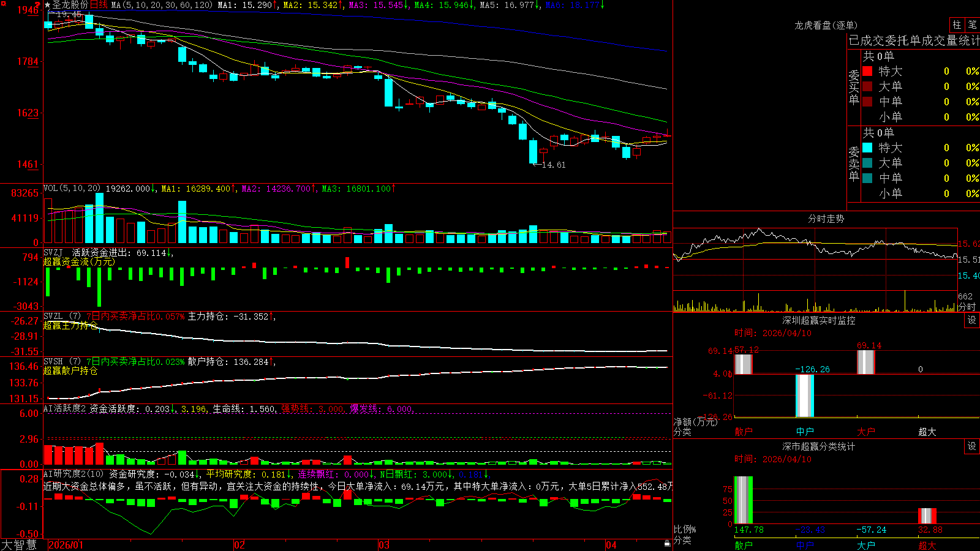The width and height of the screenshot is (980, 551).
Task: Click the 已成交委托单成交量统计 header
Action: 914,40
